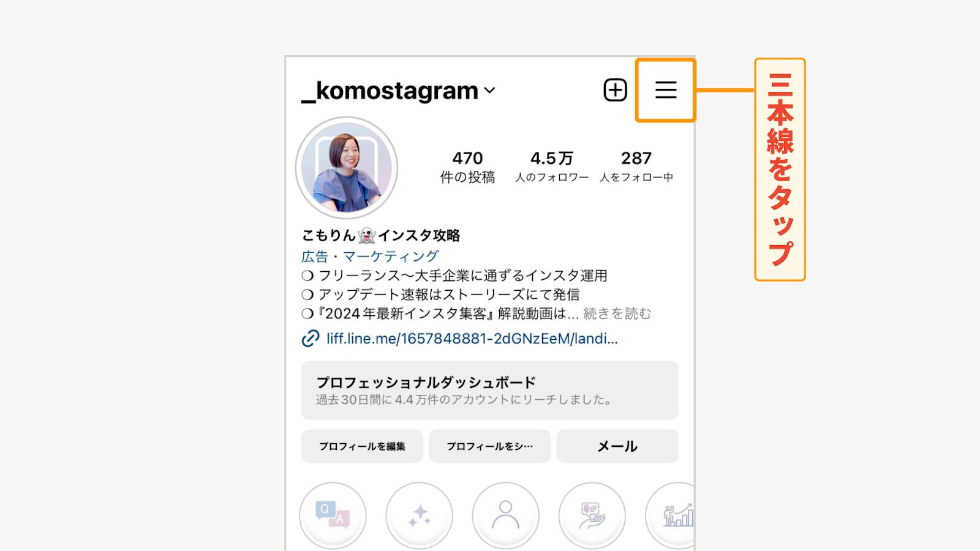Image resolution: width=980 pixels, height=551 pixels.
Task: Select the こもりん インスタ攻略 display name
Action: (x=381, y=235)
